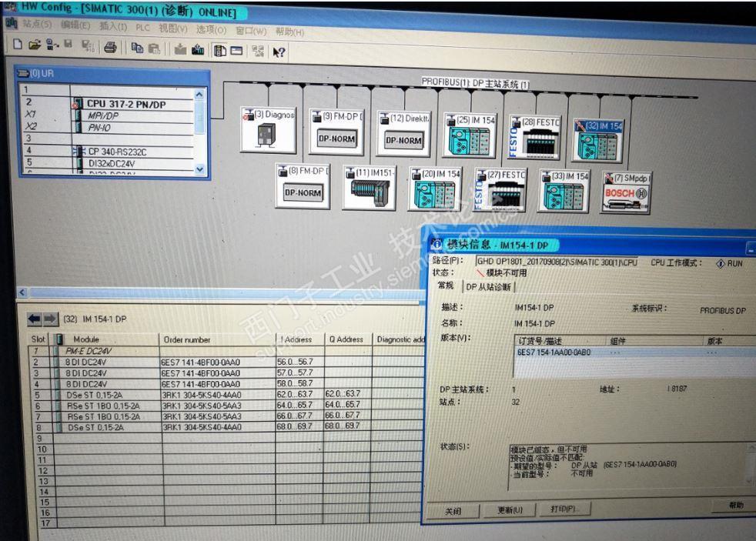Image resolution: width=756 pixels, height=541 pixels.
Task: Select DP slave (20) IM 154
Action: pyautogui.click(x=435, y=189)
